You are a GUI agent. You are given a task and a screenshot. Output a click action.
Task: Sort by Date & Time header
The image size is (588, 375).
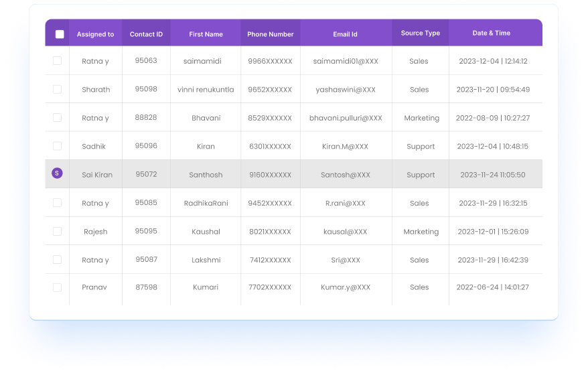click(491, 33)
